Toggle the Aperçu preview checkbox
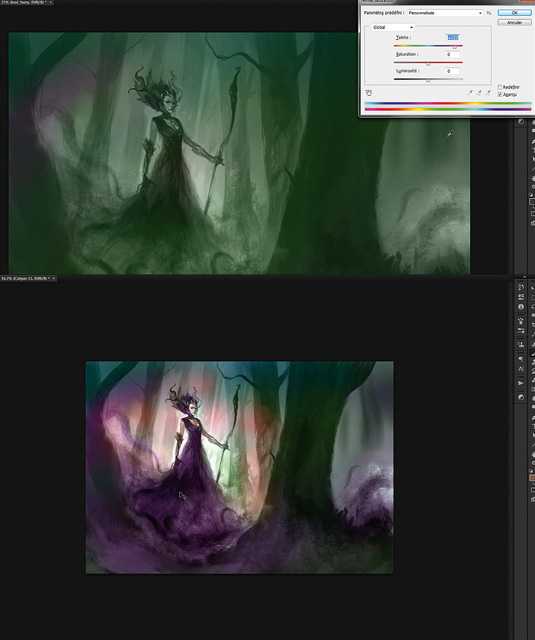The width and height of the screenshot is (535, 640). tap(500, 94)
